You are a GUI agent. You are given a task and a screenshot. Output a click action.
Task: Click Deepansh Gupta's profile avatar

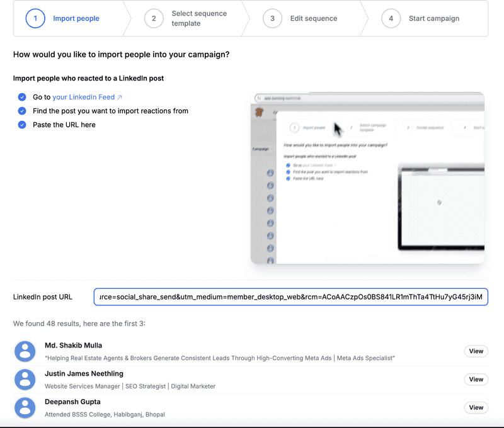[x=25, y=407]
